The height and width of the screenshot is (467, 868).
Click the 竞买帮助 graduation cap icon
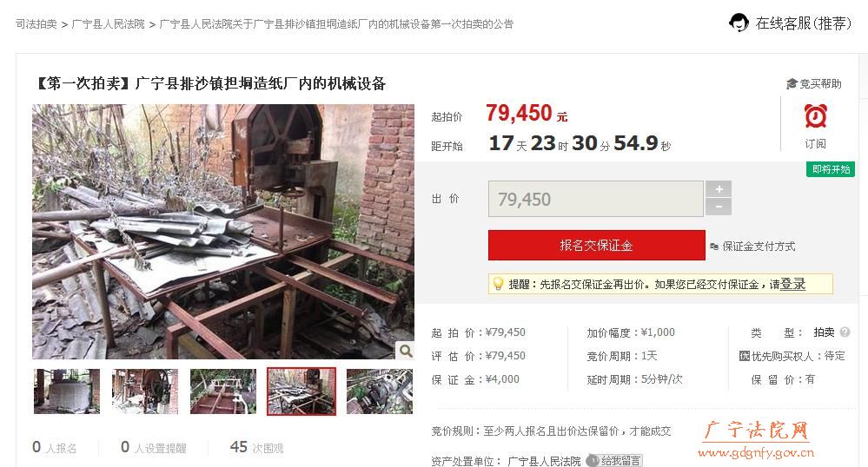(792, 84)
